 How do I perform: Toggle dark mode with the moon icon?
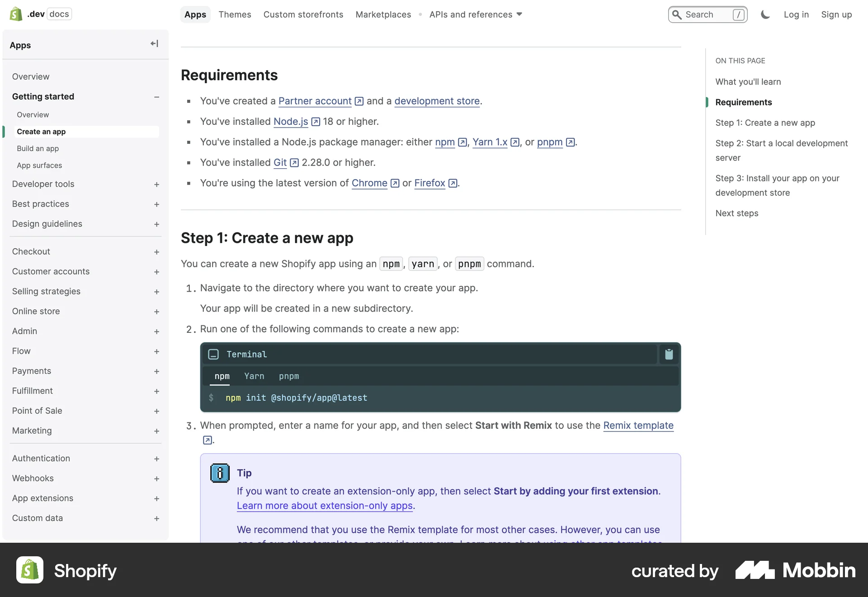point(764,14)
